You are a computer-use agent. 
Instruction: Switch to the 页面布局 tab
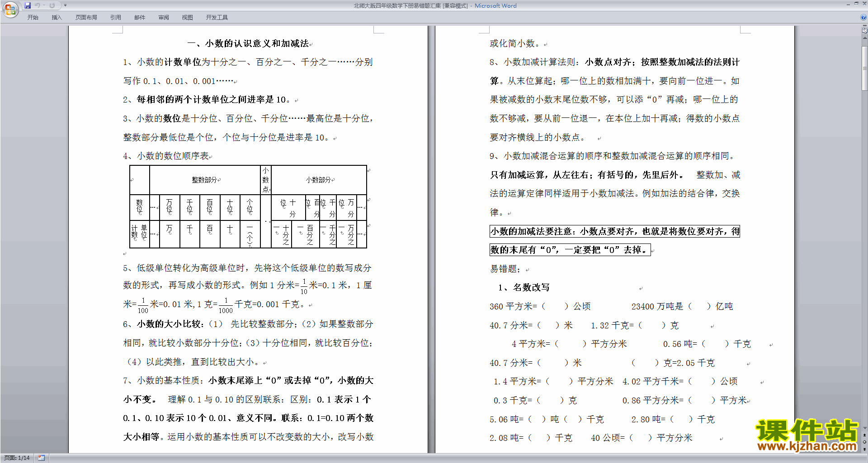[x=86, y=18]
